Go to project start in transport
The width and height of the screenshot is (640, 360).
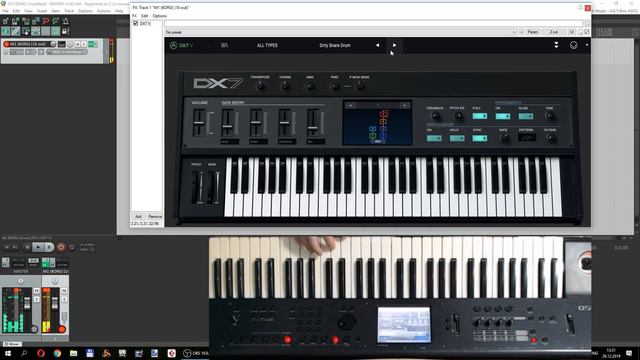[x=7, y=247]
